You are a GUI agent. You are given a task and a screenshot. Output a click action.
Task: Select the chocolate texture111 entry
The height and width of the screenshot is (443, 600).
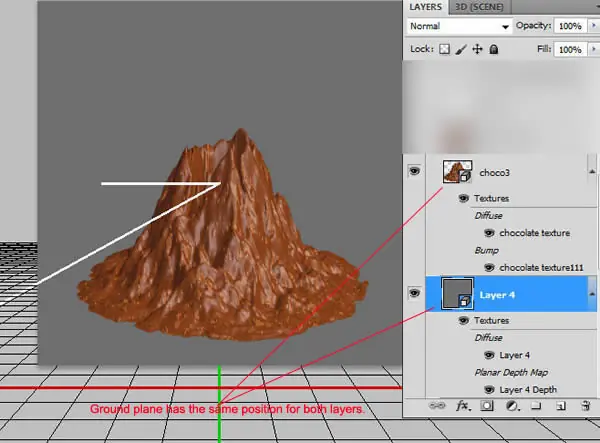click(541, 267)
